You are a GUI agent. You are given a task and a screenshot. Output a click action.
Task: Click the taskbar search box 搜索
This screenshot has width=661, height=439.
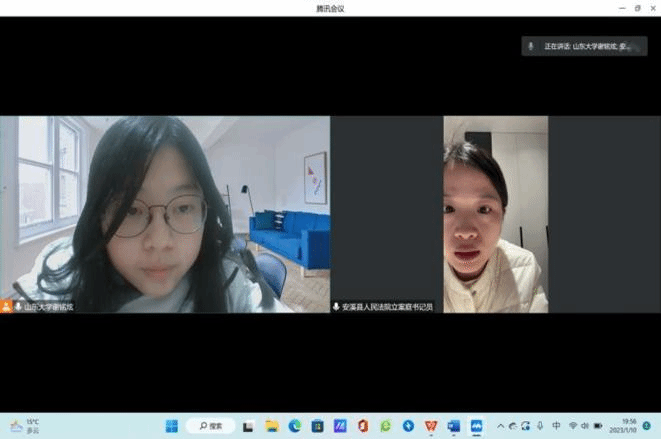point(211,426)
